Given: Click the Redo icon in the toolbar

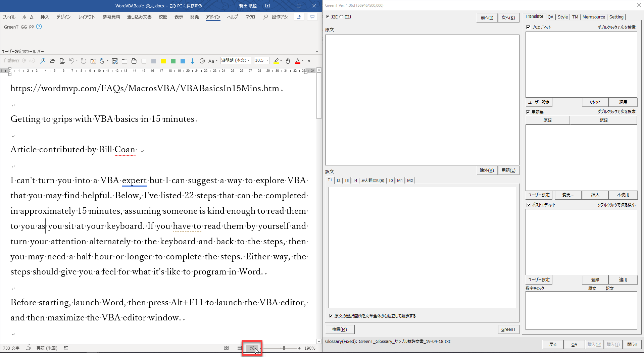Looking at the screenshot, I should (x=84, y=61).
